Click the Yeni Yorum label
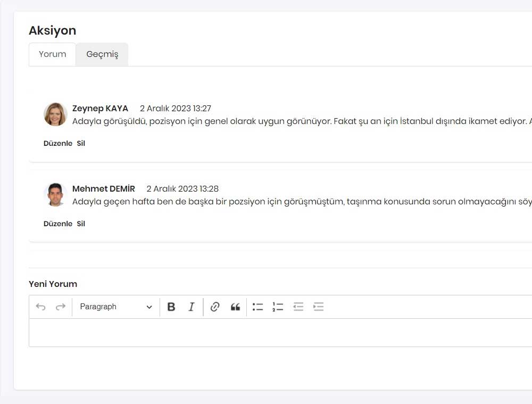This screenshot has height=404, width=532. (53, 284)
